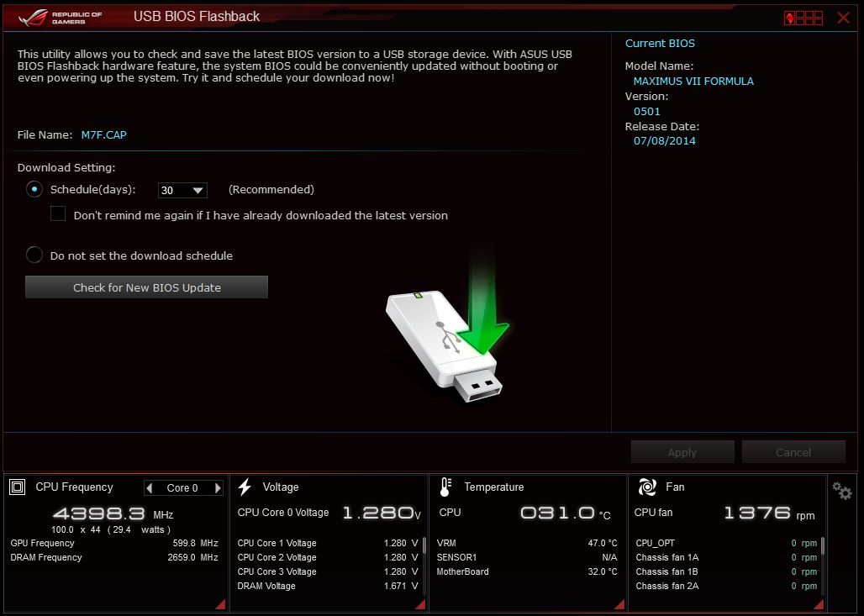
Task: Select the Schedule(days) radio button
Action: 34,190
